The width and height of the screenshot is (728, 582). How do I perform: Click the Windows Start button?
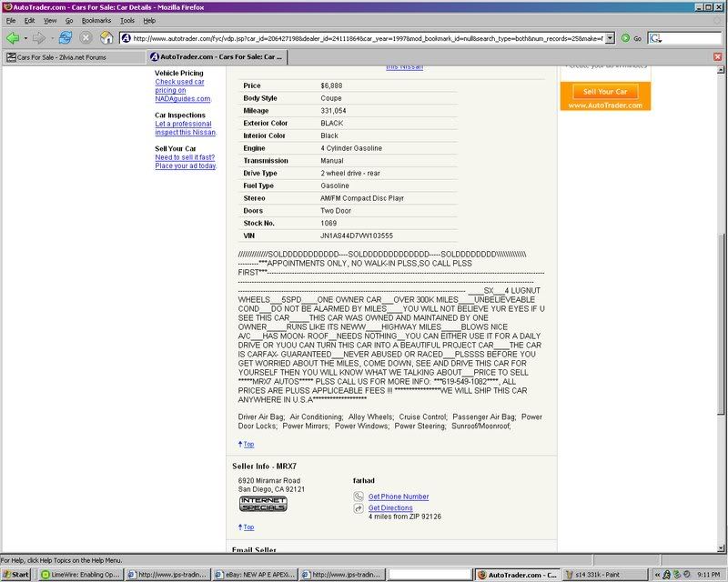click(15, 575)
